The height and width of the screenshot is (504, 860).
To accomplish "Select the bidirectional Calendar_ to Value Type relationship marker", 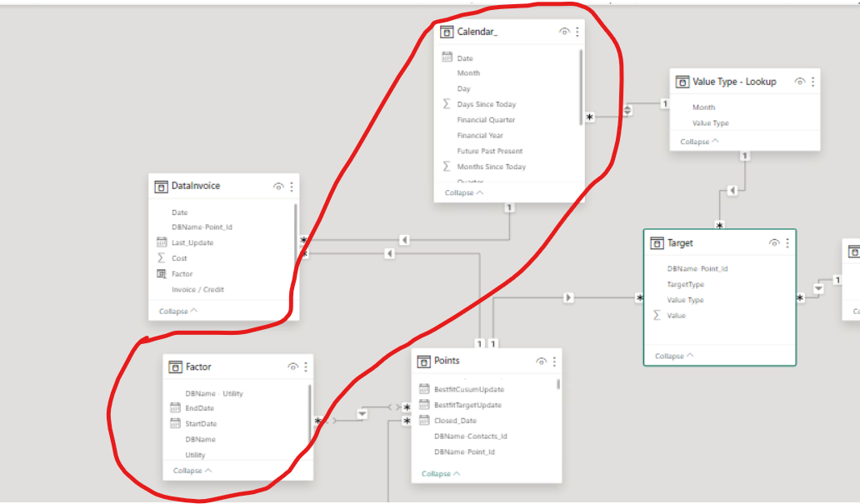I will [627, 110].
